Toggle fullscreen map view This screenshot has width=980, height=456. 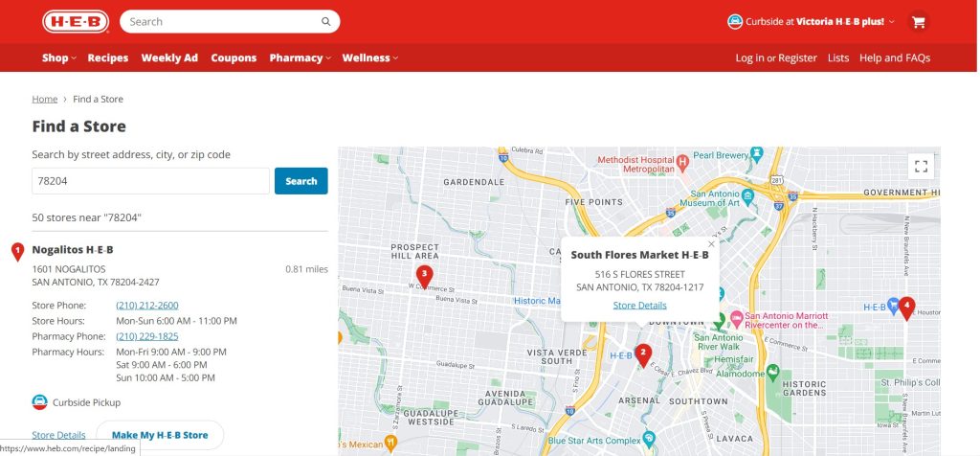pos(921,166)
